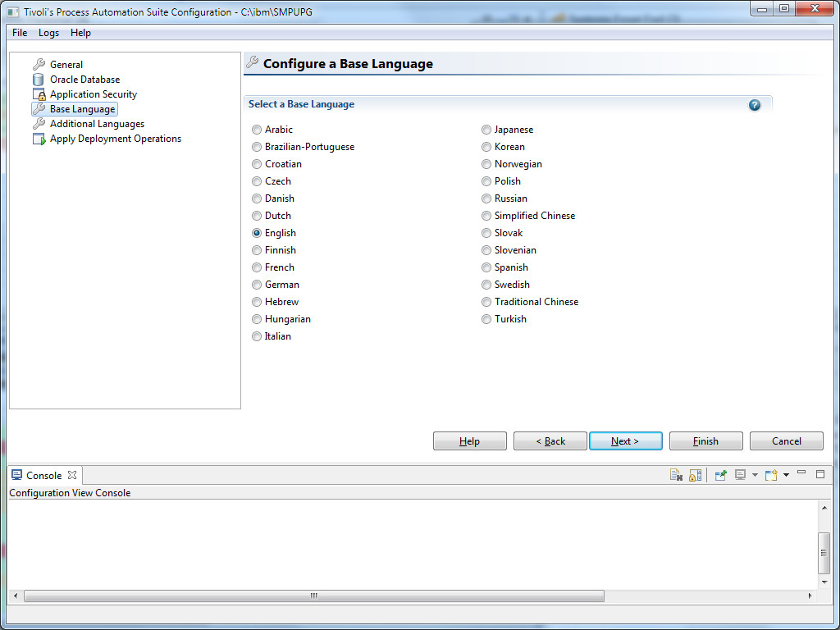Open Apply Deployment Operations tree item
The height and width of the screenshot is (630, 840).
coord(116,139)
